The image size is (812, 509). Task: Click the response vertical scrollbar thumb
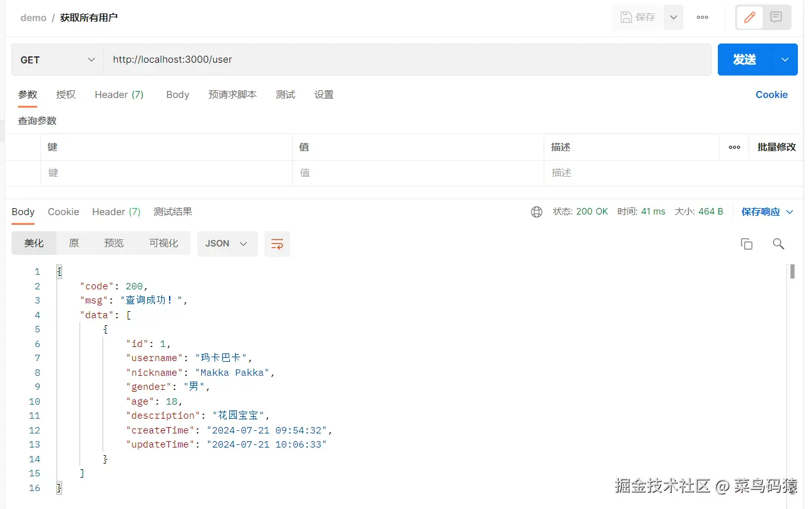[x=792, y=271]
